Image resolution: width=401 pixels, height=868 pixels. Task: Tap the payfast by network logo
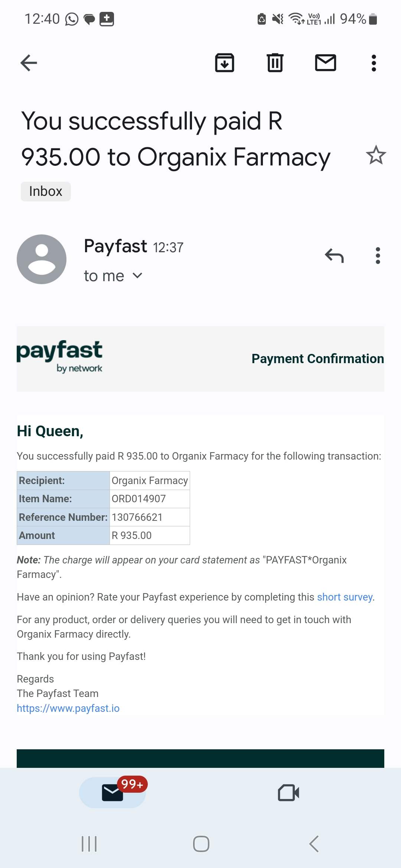click(59, 356)
